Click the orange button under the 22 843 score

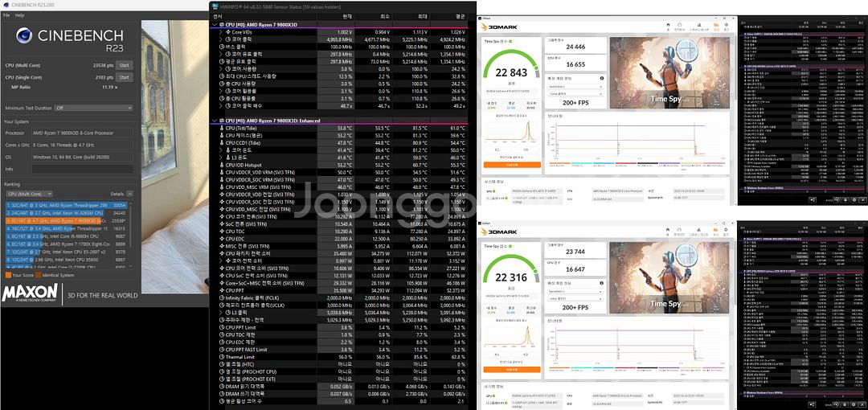point(511,165)
